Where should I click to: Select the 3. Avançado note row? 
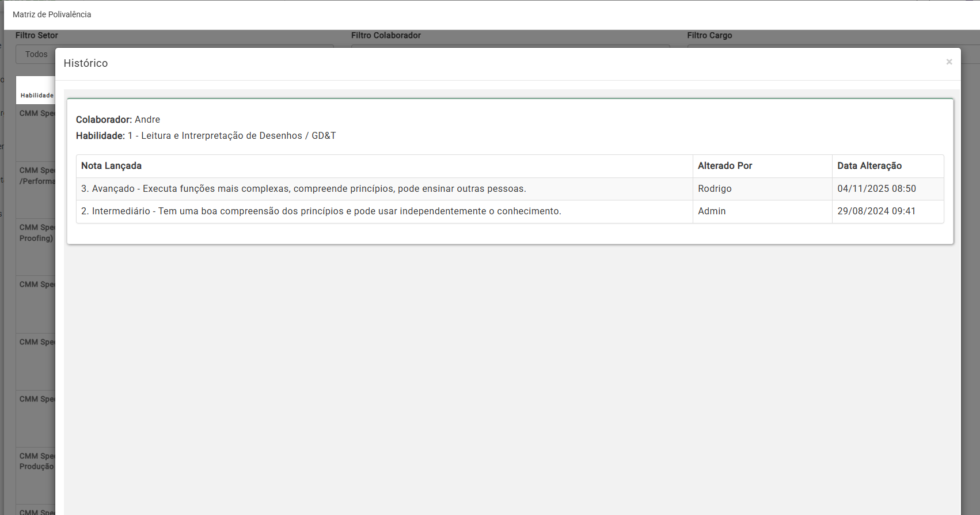[x=303, y=189]
